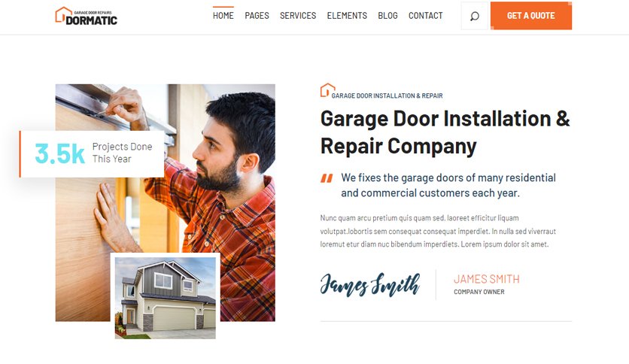Click the Dormatic wordmark text

click(x=92, y=20)
